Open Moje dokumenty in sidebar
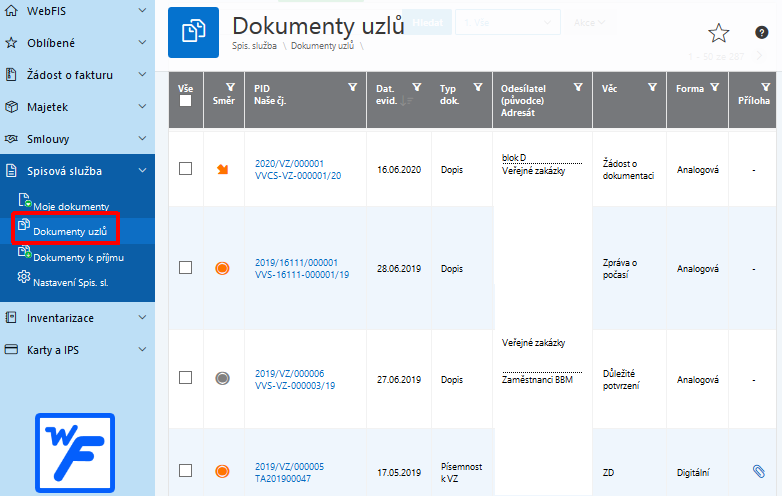This screenshot has width=782, height=496. point(71,206)
